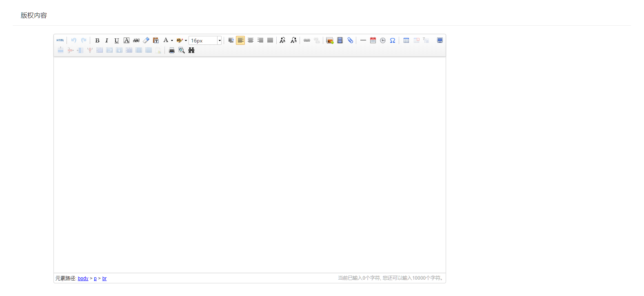Toggle underline formatting
This screenshot has width=644, height=296.
pos(117,40)
